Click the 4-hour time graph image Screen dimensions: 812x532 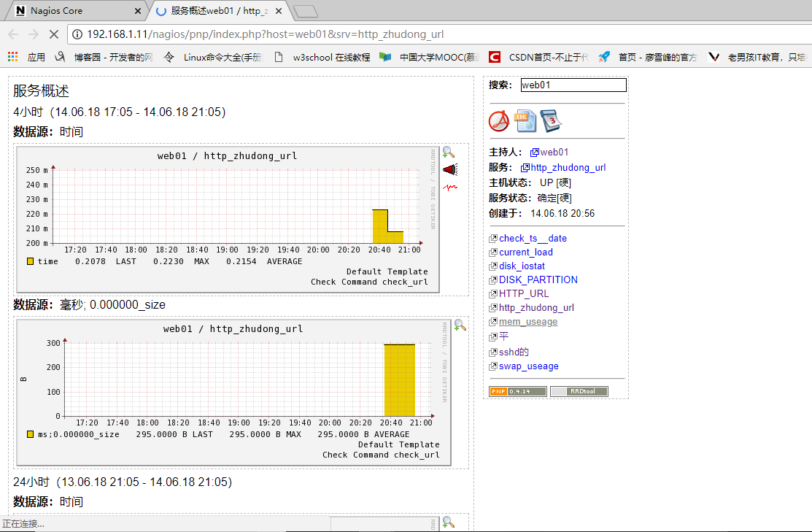(x=228, y=220)
